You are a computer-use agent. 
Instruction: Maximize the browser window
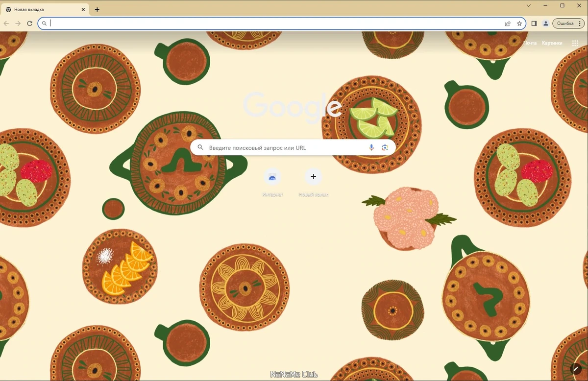(x=562, y=5)
